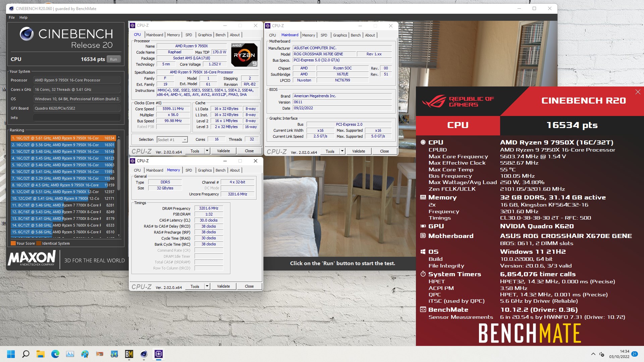Open Bench tab in CPU-Z CPU window

pyautogui.click(x=220, y=35)
